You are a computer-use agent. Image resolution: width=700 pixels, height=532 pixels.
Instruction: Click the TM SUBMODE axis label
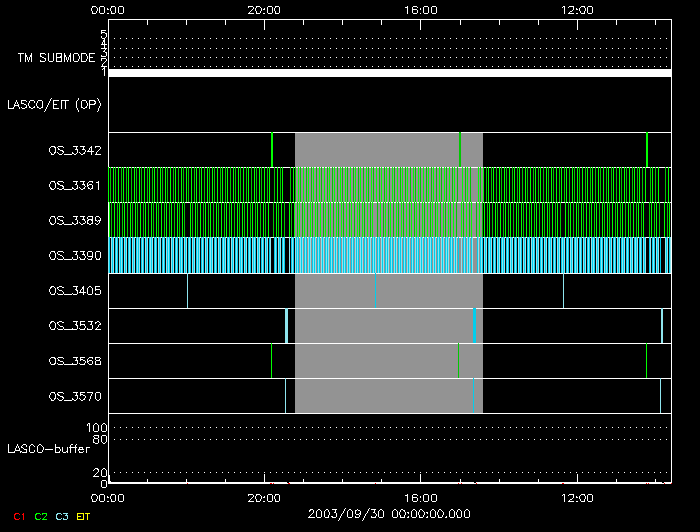56,58
